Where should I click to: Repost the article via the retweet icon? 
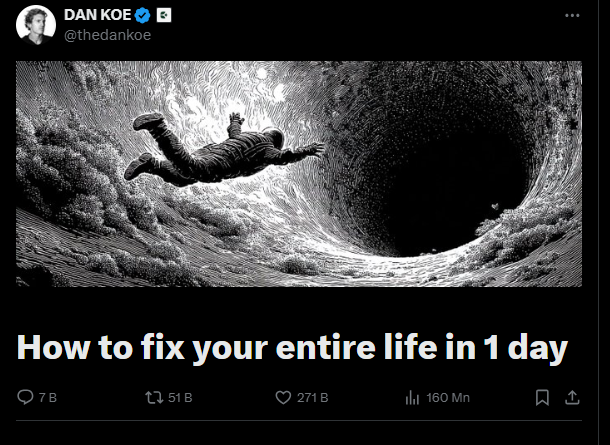click(x=154, y=398)
